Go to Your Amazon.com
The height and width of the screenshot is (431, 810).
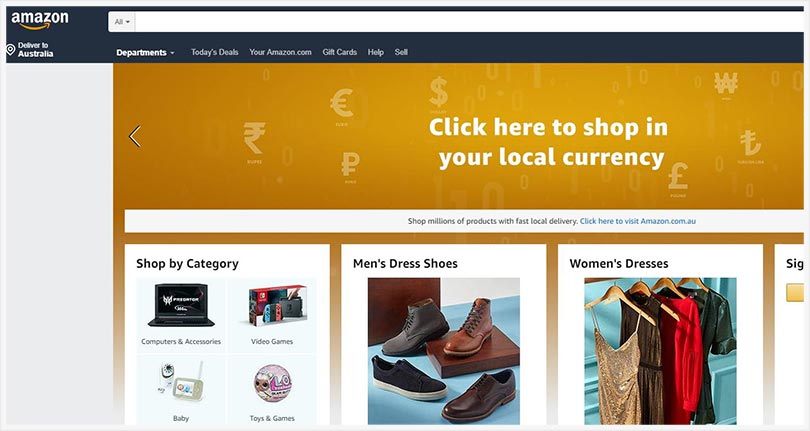pos(281,52)
